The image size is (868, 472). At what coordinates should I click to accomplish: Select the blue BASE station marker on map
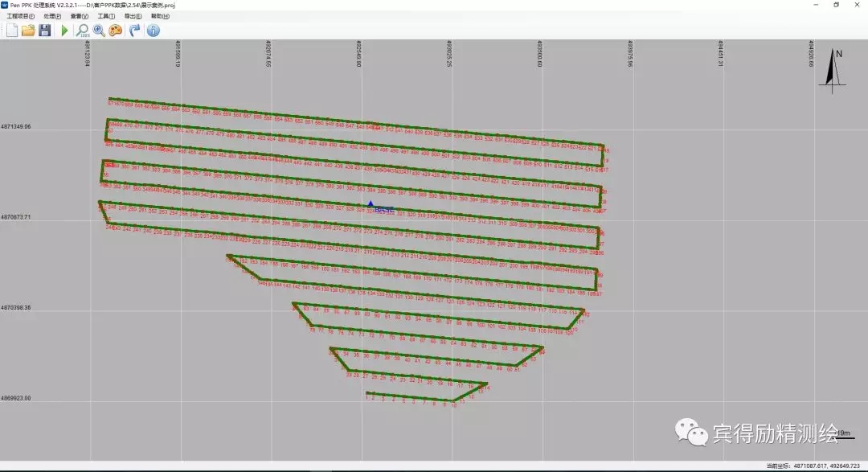[x=370, y=205]
